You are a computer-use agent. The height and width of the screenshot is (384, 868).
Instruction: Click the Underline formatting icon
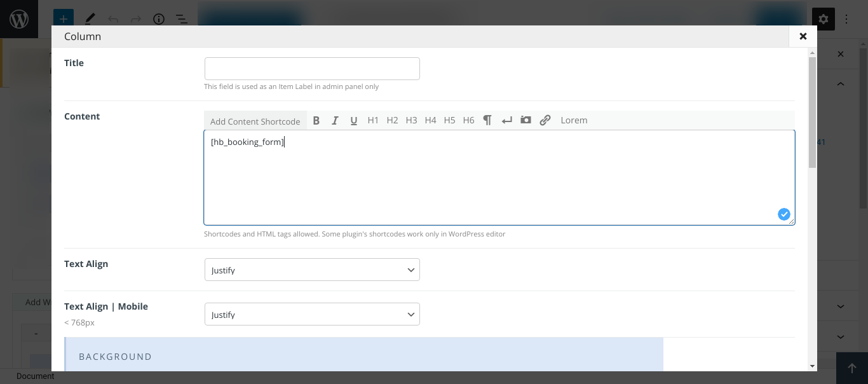pos(354,120)
